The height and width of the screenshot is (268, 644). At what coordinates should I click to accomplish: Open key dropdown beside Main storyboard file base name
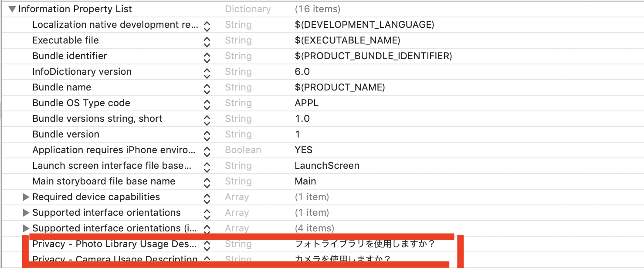coord(207,181)
